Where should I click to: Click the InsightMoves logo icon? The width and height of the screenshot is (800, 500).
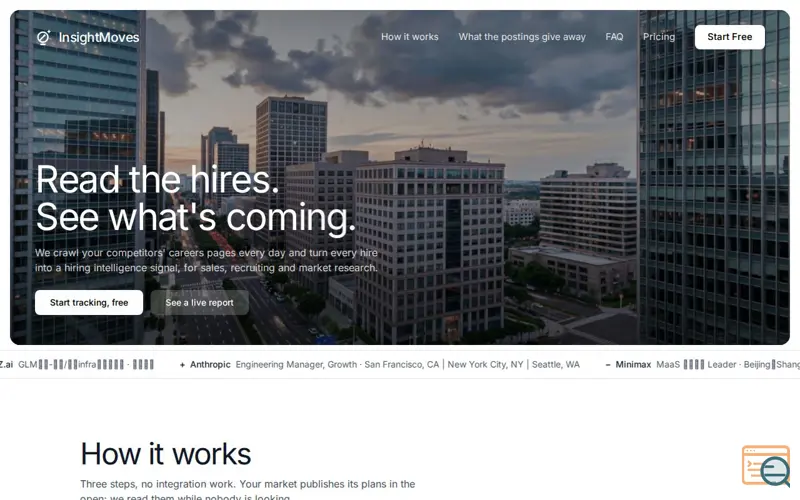pyautogui.click(x=43, y=37)
